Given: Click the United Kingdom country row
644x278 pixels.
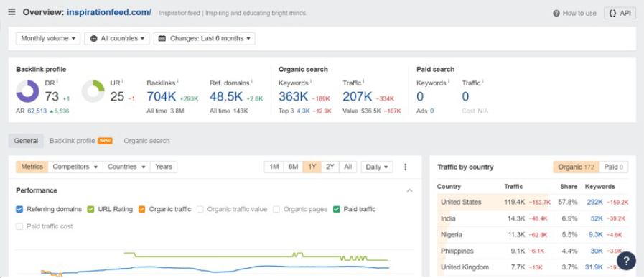Looking at the screenshot, I should click(x=533, y=267).
